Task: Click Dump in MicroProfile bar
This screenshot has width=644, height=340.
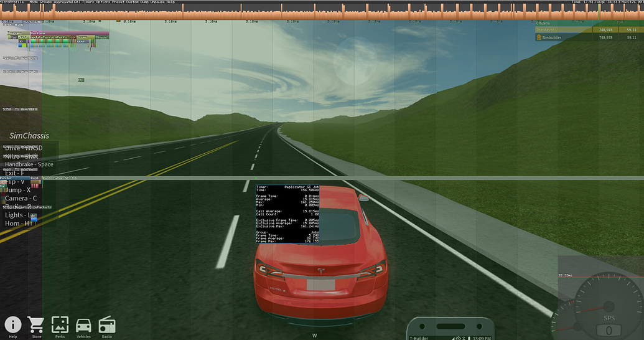Action: click(144, 2)
